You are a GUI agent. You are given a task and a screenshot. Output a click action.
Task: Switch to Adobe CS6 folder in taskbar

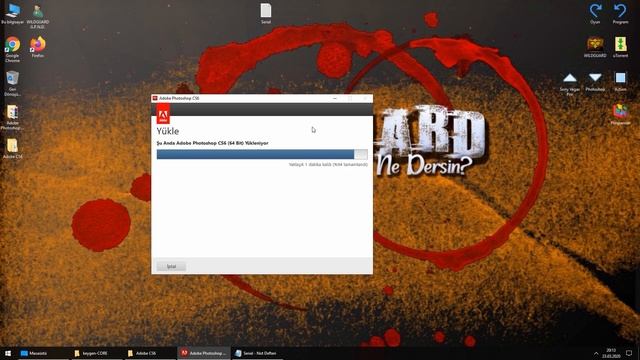[150, 353]
